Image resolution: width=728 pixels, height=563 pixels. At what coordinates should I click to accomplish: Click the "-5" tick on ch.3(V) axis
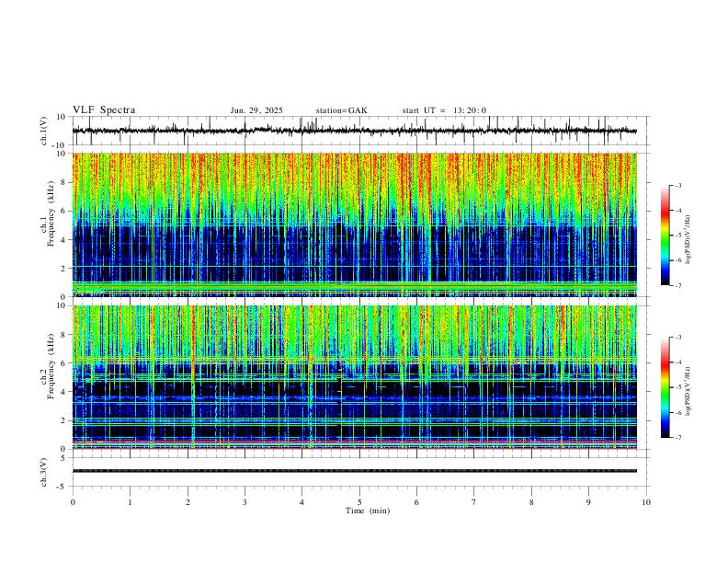[x=63, y=487]
